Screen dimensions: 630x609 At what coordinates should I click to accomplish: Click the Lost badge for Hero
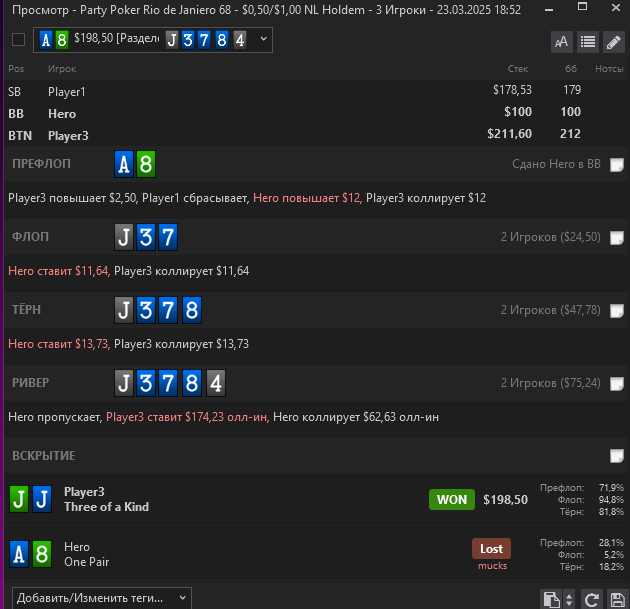click(x=491, y=549)
